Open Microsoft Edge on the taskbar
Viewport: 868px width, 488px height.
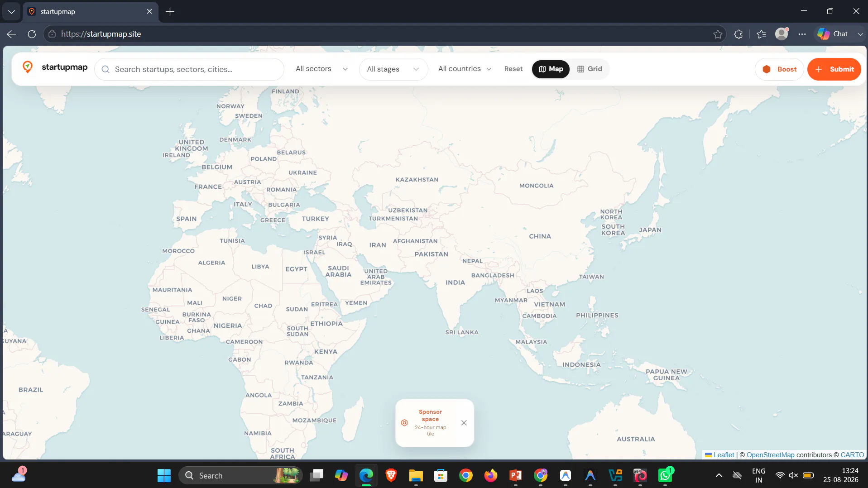366,475
